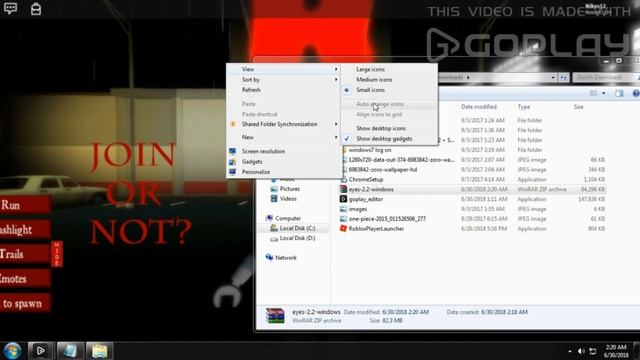Sort by Size column header
Screen dimensions: 640x360
pyautogui.click(x=578, y=107)
